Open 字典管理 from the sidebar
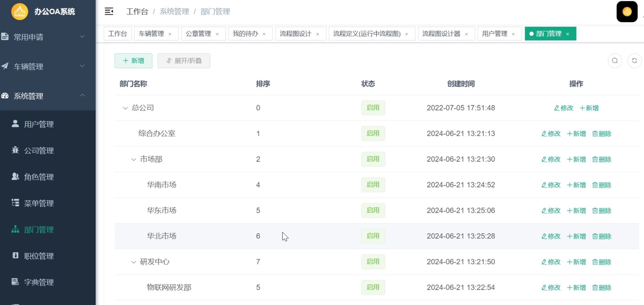Image resolution: width=644 pixels, height=305 pixels. pos(39,282)
